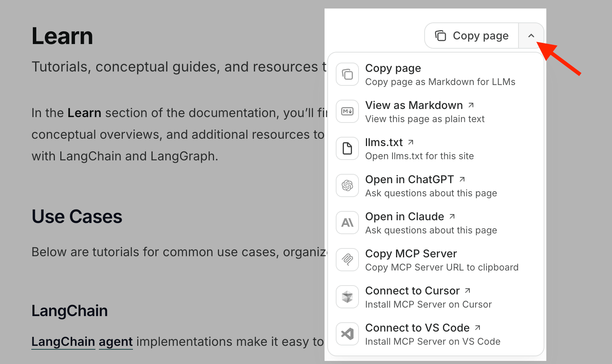Click the VS Code logo icon
This screenshot has height=364, width=612.
(x=347, y=334)
